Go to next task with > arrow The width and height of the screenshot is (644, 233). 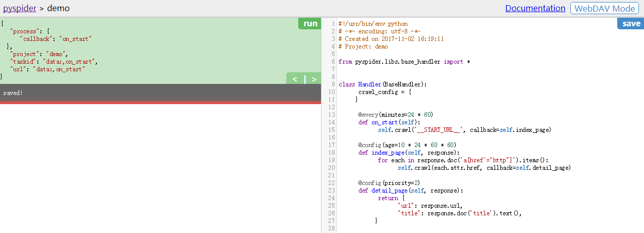314,79
